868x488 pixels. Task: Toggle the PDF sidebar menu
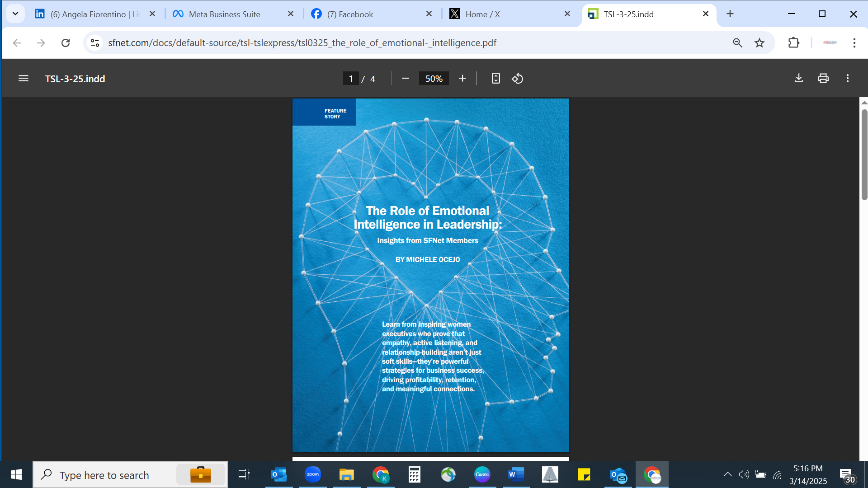pyautogui.click(x=24, y=79)
